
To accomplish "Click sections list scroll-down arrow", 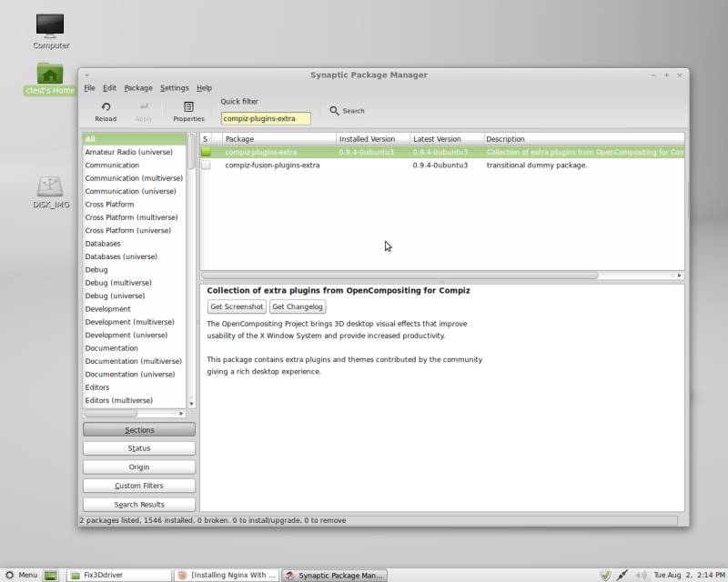I will click(x=191, y=404).
